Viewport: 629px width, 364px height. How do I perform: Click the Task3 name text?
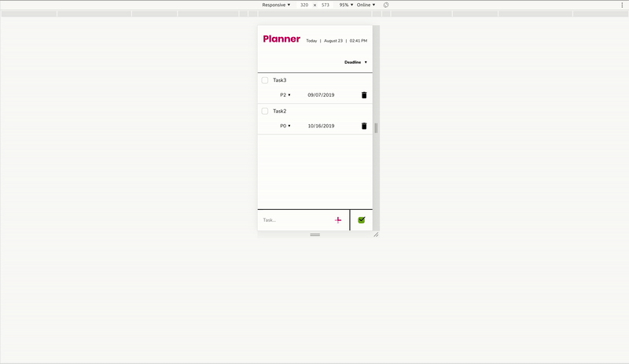point(280,80)
